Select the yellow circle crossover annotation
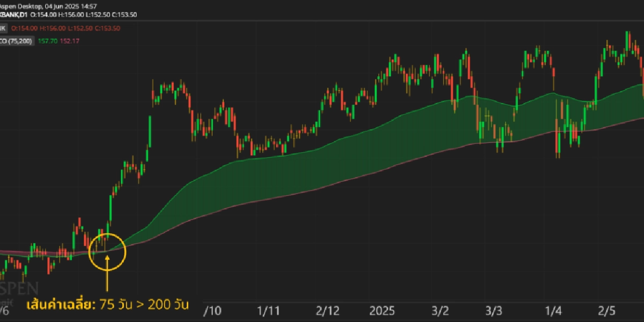The width and height of the screenshot is (644, 322). 107,251
